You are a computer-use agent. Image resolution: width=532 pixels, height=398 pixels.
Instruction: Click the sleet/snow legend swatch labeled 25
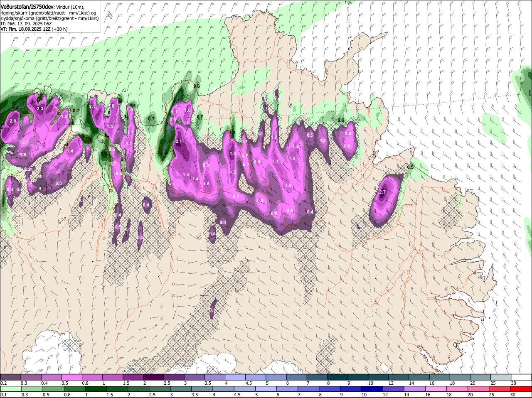[501, 377]
